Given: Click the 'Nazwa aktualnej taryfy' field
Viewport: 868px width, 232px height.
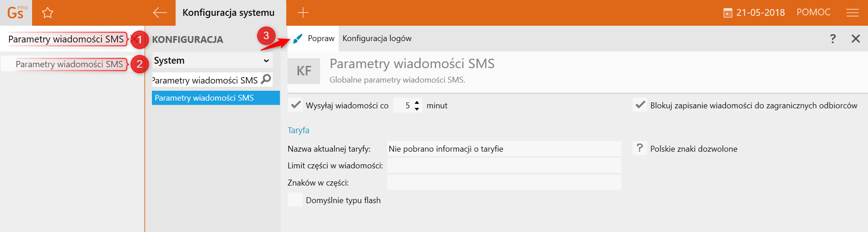Looking at the screenshot, I should (x=504, y=149).
